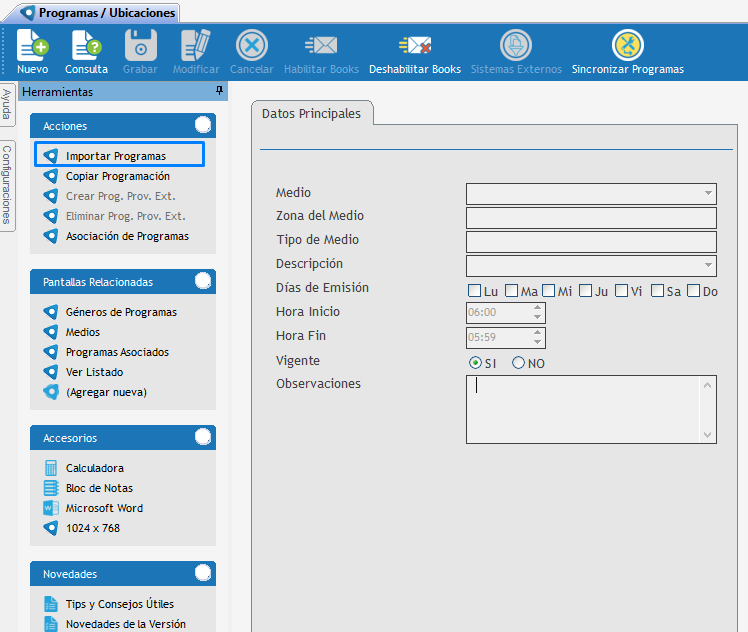The image size is (748, 632).
Task: Increase Hora Inicio with up arrow
Action: point(537,307)
